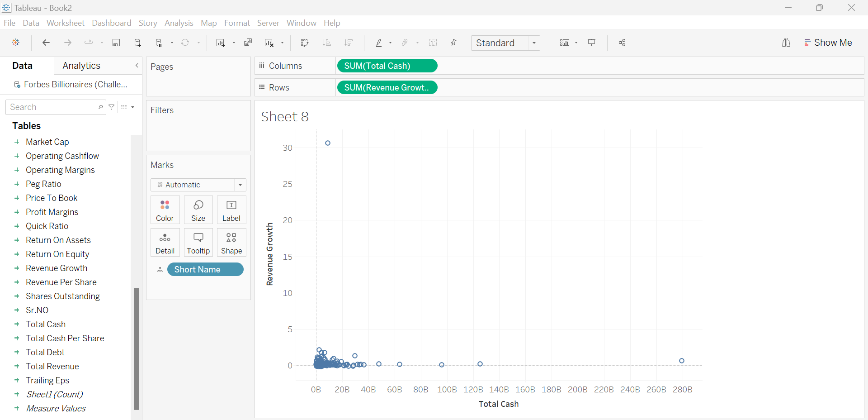Collapse the Data side pane

[x=137, y=66]
